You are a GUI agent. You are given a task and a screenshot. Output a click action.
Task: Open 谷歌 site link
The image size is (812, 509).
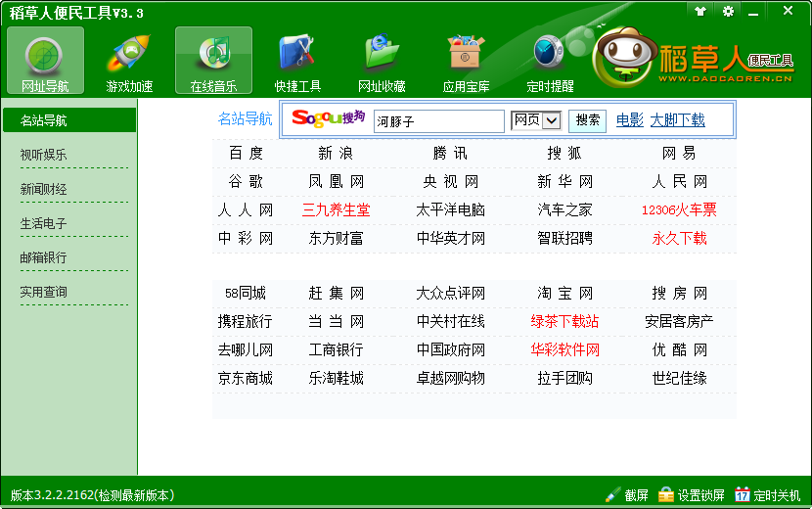click(246, 181)
